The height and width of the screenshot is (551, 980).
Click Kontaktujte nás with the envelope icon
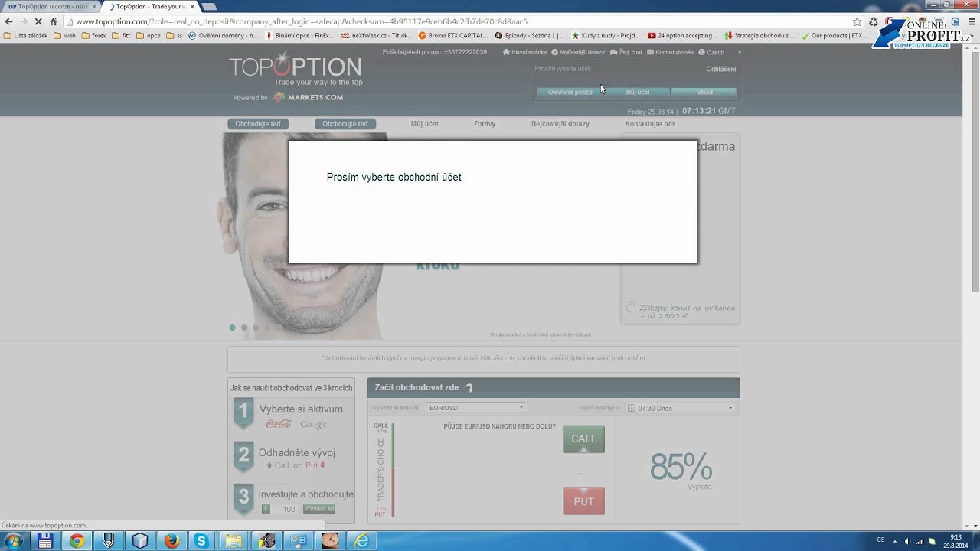pos(670,52)
